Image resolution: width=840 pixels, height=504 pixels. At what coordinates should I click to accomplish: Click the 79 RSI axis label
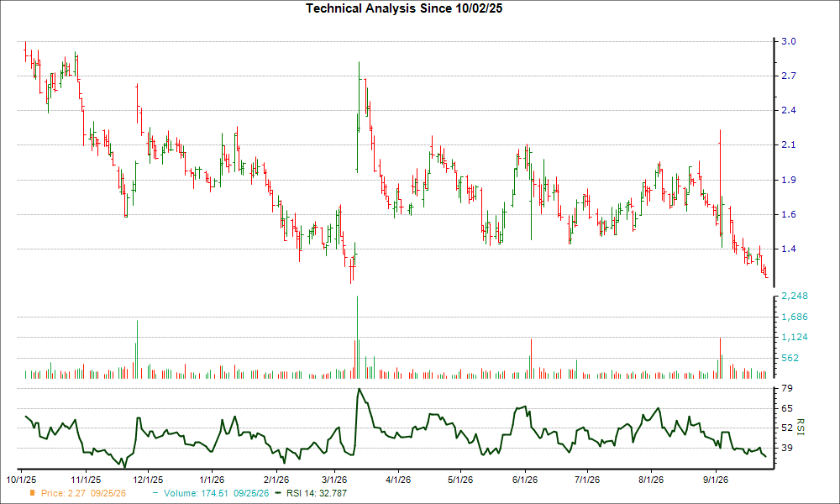tap(787, 388)
